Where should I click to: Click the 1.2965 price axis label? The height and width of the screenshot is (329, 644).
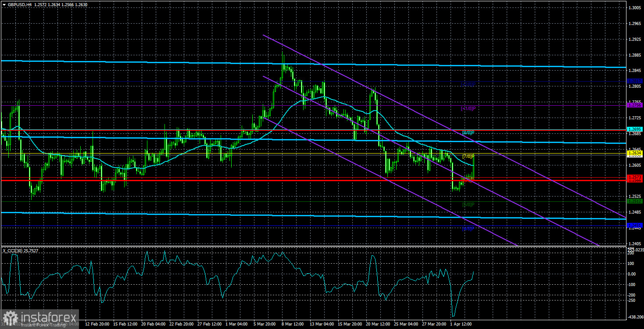(634, 24)
